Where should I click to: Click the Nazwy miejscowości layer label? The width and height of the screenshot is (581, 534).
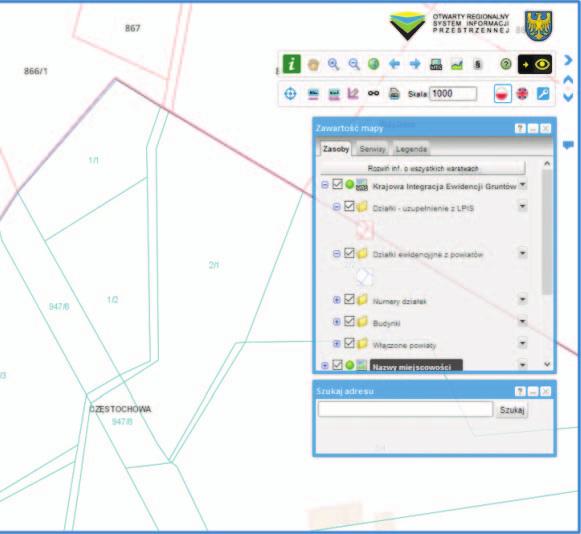[x=412, y=367]
